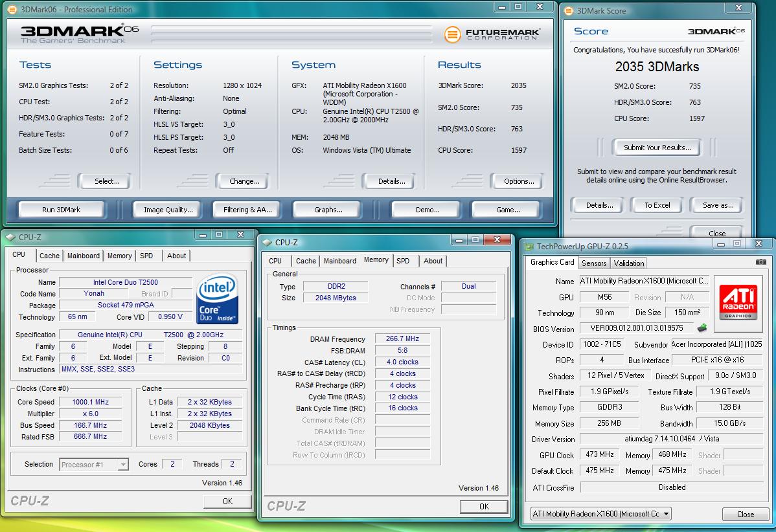Click Save as button in Score window
776x532 pixels.
coord(718,205)
